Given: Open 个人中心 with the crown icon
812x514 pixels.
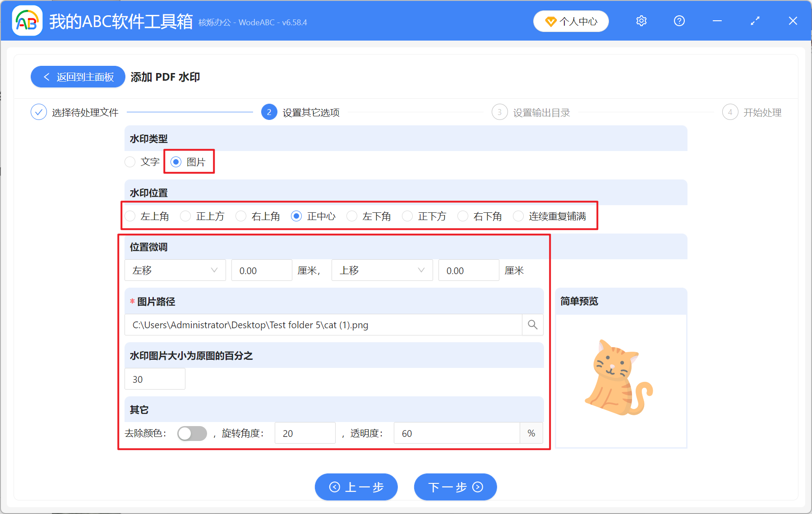Looking at the screenshot, I should tap(571, 21).
